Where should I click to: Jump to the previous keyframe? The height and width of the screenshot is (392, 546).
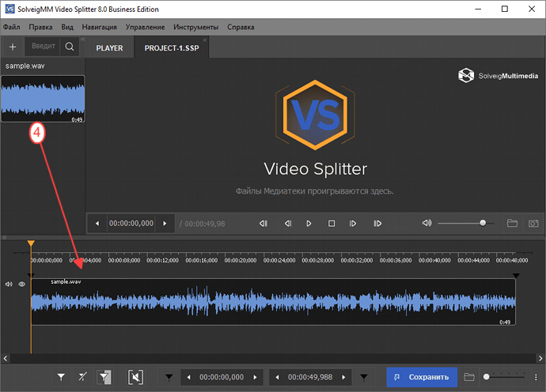click(x=264, y=224)
